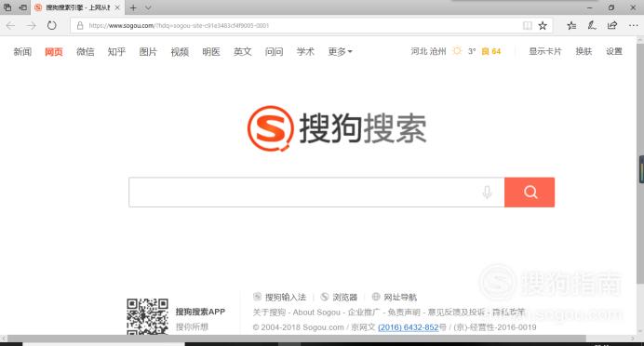
Task: Click the air quality 良 64 indicator
Action: 491,51
